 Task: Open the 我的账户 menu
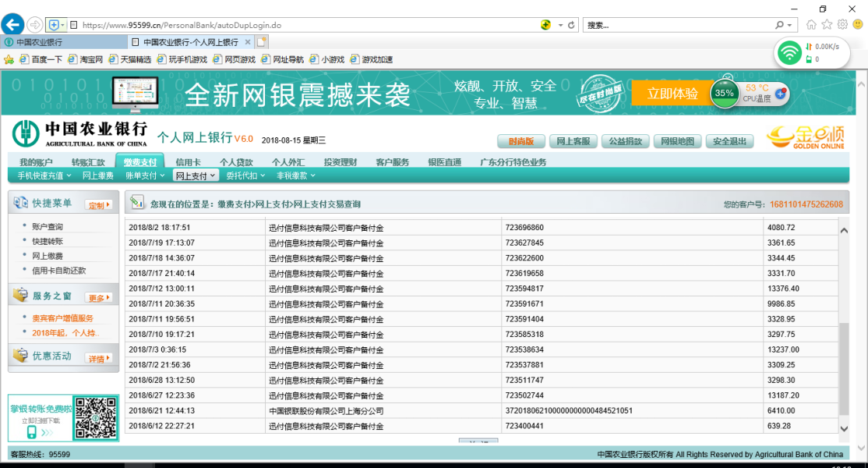[x=36, y=162]
